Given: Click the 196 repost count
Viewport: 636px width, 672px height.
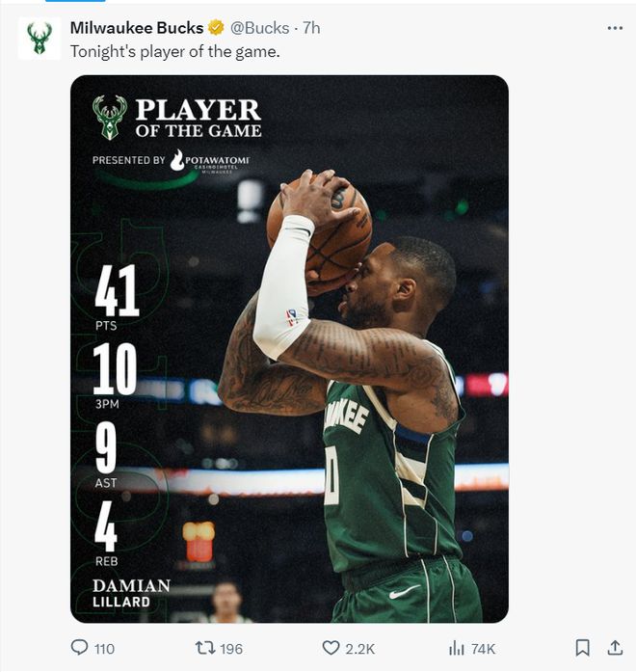Looking at the screenshot, I should (x=232, y=649).
